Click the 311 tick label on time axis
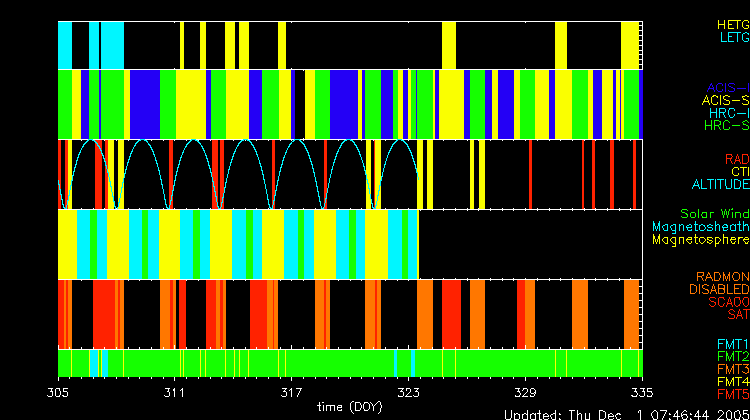 pos(175,393)
